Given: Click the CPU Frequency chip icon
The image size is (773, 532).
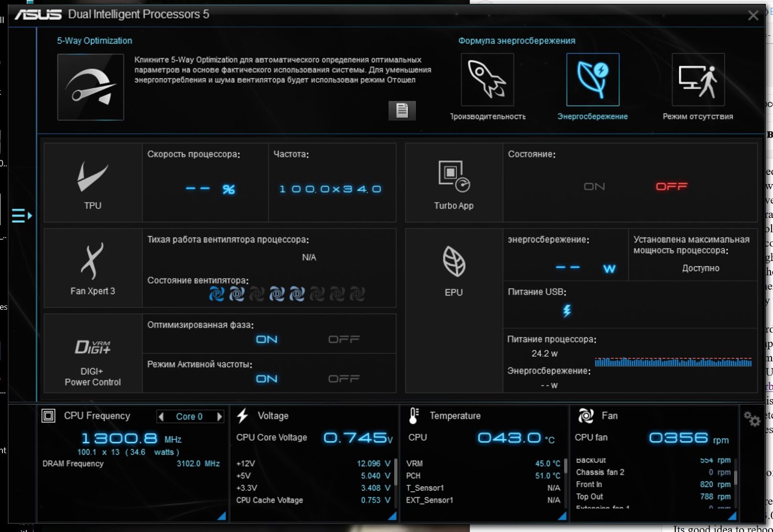Looking at the screenshot, I should 48,416.
